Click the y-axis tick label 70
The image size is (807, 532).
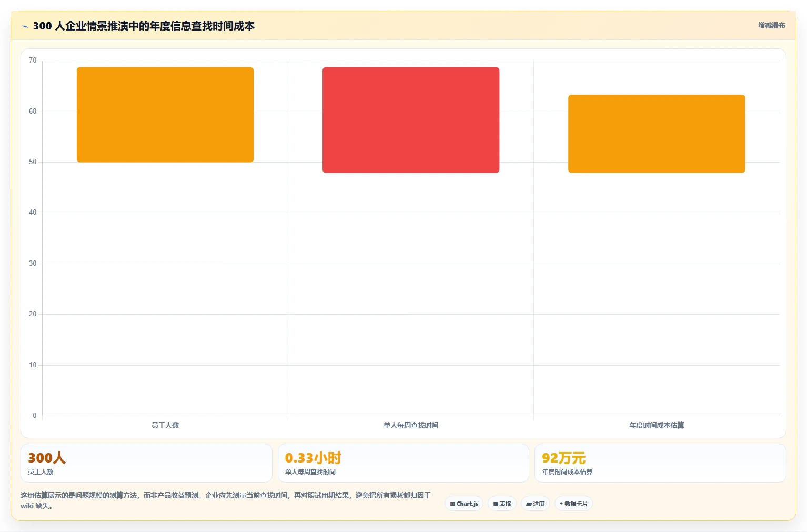(x=33, y=61)
